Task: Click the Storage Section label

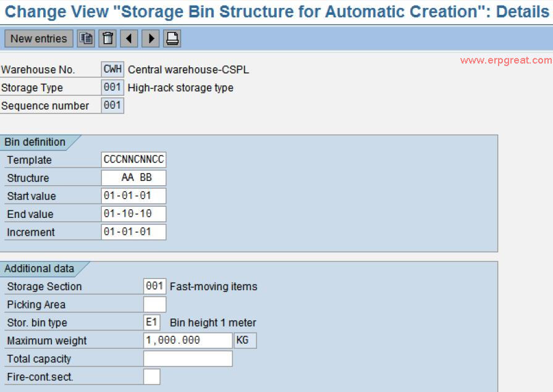Action: click(44, 286)
